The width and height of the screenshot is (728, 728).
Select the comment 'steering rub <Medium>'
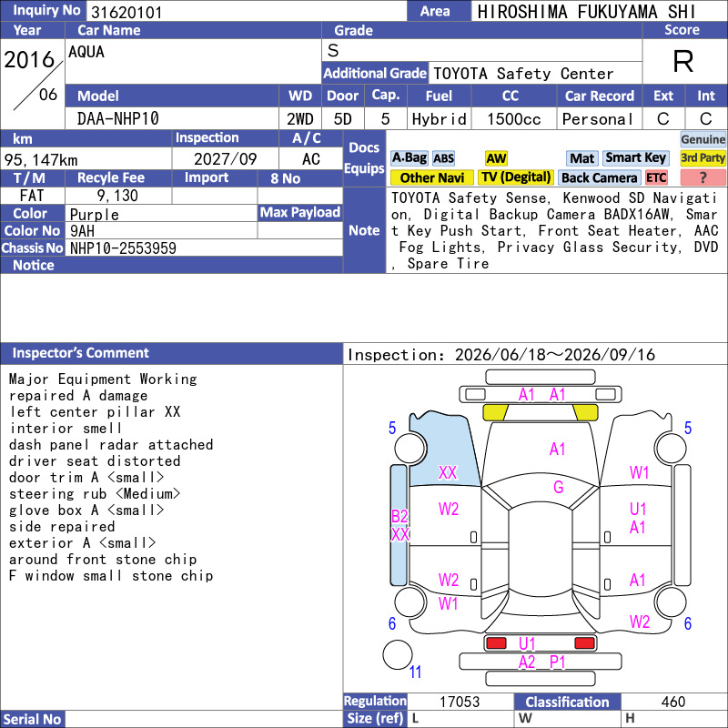[95, 493]
